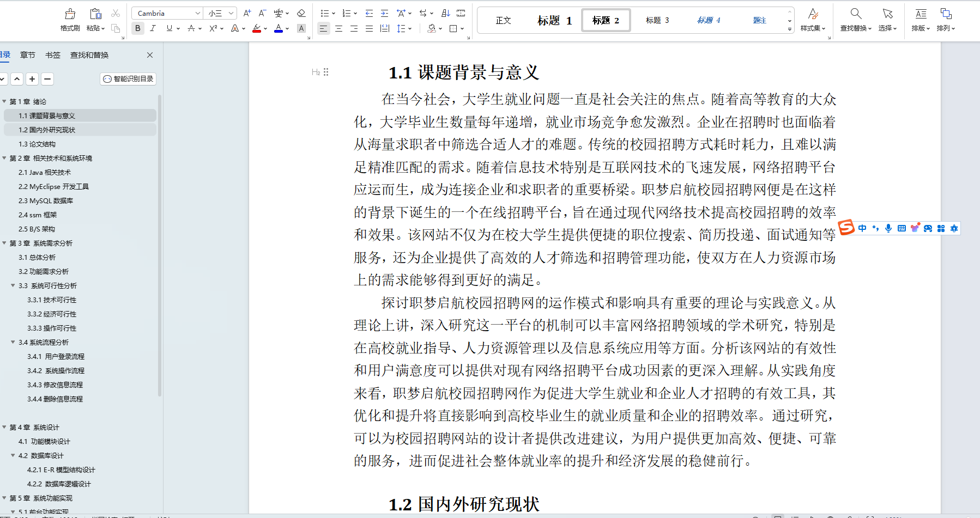Click the numbered list icon
980x518 pixels.
pos(347,13)
